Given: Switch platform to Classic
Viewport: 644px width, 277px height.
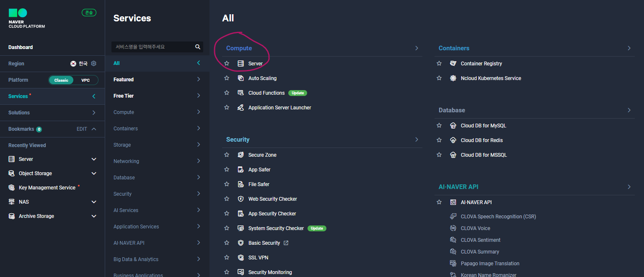Looking at the screenshot, I should (x=61, y=80).
